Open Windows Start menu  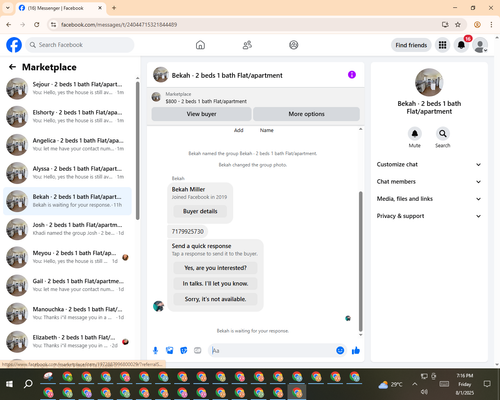pos(9,384)
